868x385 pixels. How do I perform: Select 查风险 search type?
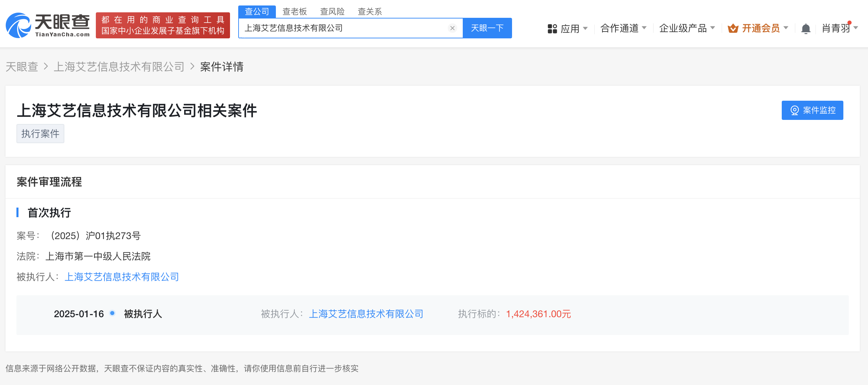point(332,11)
